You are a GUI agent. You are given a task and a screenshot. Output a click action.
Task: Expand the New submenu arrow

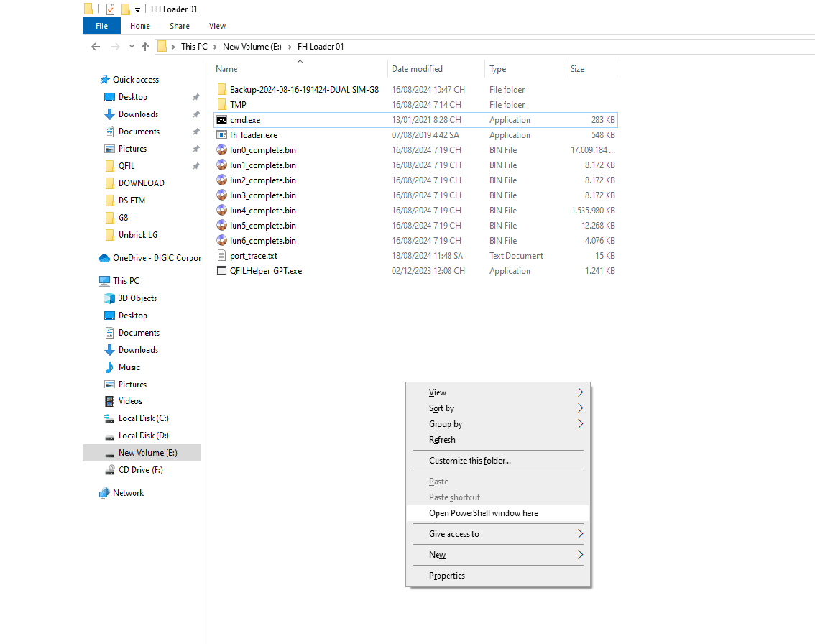coord(580,555)
